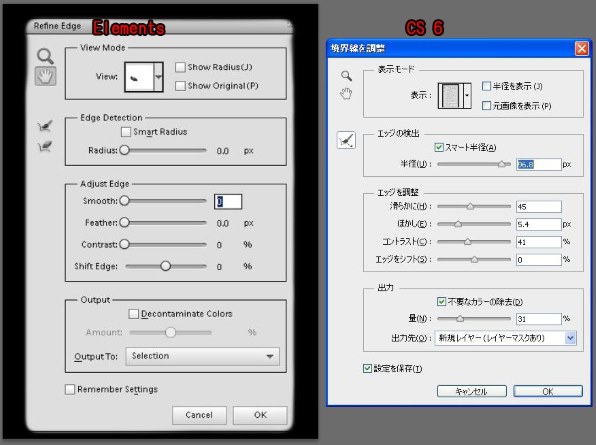Viewport: 596px width, 445px height.
Task: Click the Edge Detection group label
Action: pyautogui.click(x=111, y=118)
